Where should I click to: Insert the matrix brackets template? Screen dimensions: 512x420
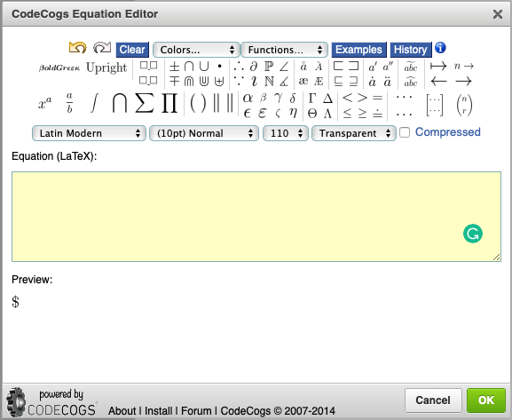point(435,105)
